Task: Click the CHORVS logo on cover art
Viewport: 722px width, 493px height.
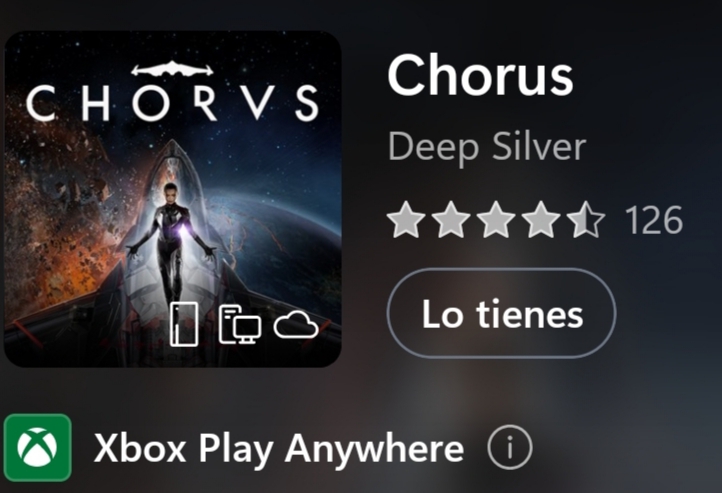Action: (x=172, y=103)
